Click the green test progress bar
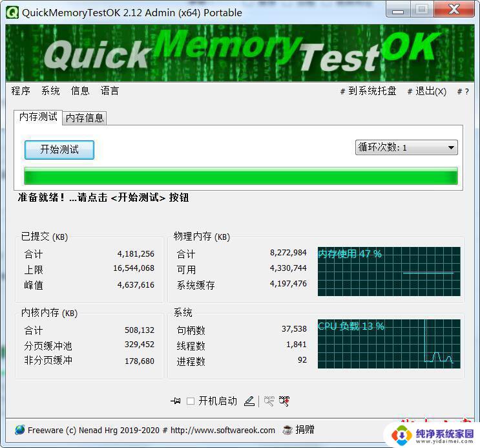The width and height of the screenshot is (480, 448). tap(241, 176)
